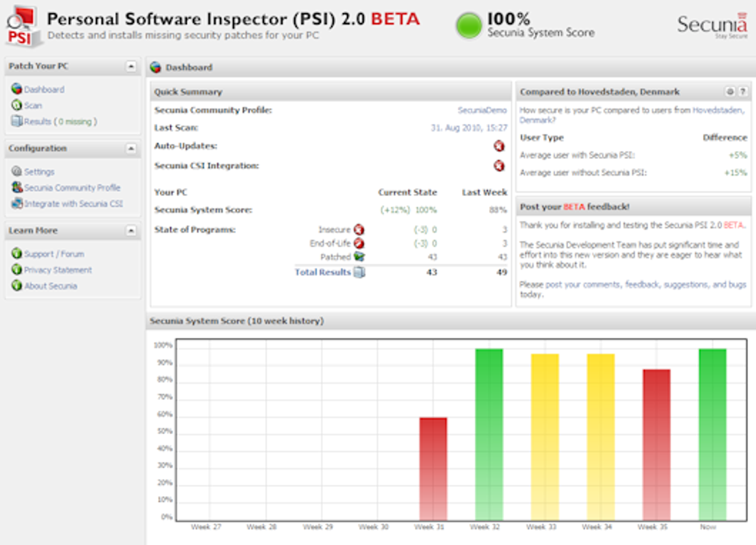Click the yellow Week 33 bar
This screenshot has height=545, width=756.
coord(545,437)
